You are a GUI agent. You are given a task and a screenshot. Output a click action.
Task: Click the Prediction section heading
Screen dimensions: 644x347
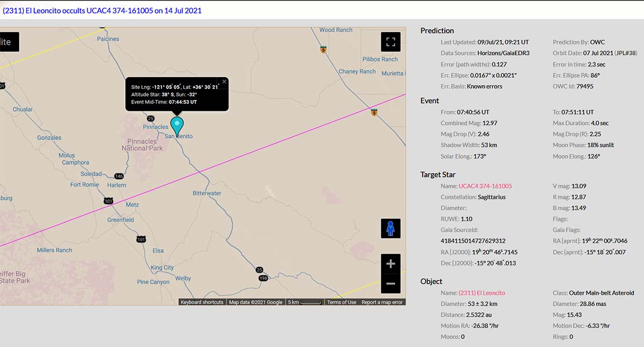437,30
